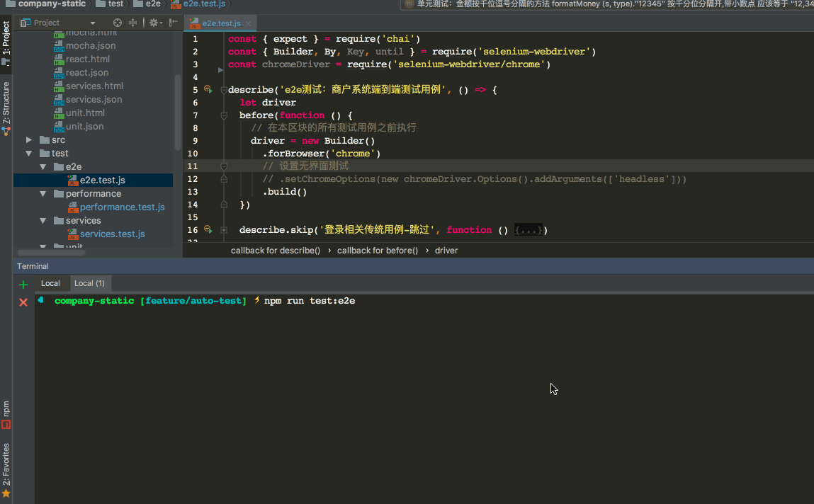Switch to the Local (1) terminal tab
Screen dimensions: 814x504
point(89,283)
